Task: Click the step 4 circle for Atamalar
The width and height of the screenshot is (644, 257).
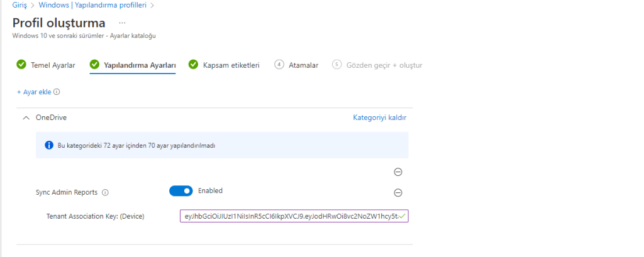Action: click(279, 65)
